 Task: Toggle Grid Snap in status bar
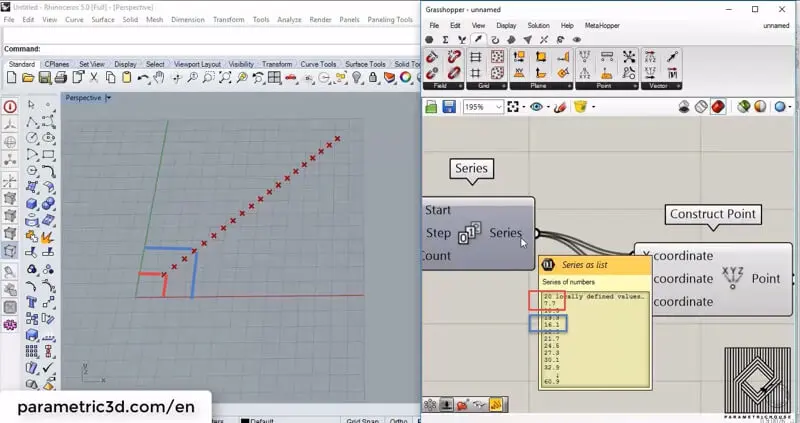[362, 419]
